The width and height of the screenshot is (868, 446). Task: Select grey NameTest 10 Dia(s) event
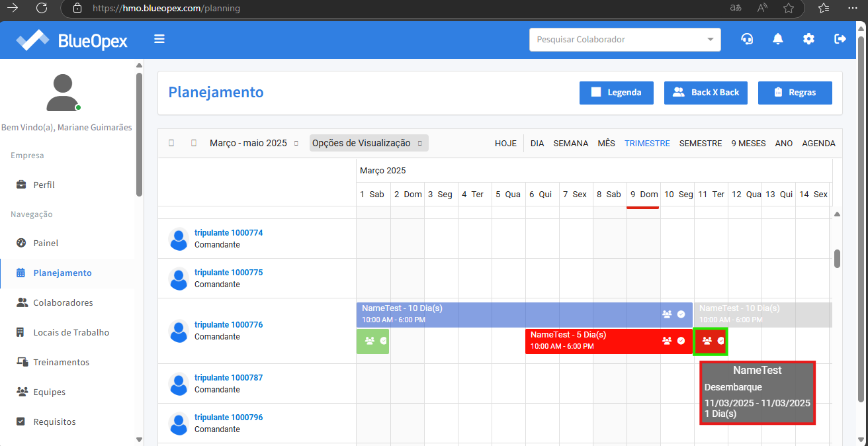(763, 314)
